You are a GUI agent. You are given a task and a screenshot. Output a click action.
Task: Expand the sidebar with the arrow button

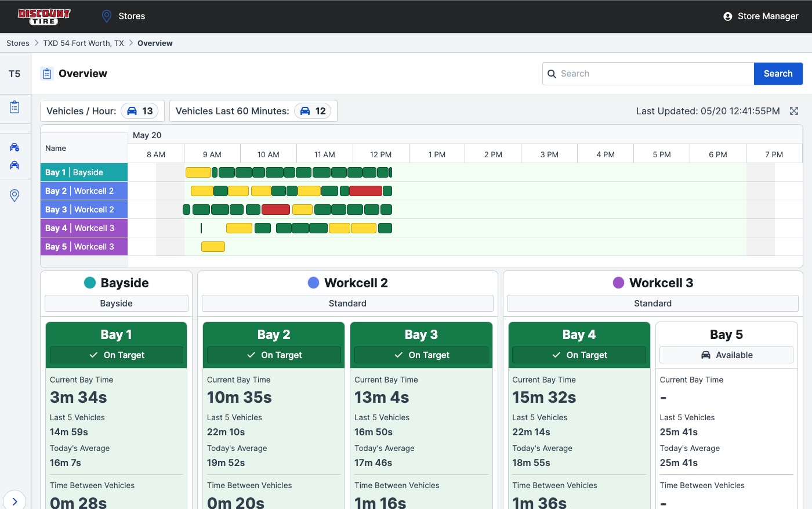[14, 501]
